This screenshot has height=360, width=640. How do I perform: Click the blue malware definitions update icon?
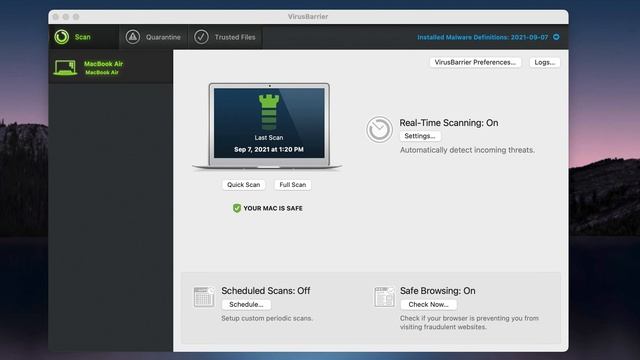[x=556, y=37]
